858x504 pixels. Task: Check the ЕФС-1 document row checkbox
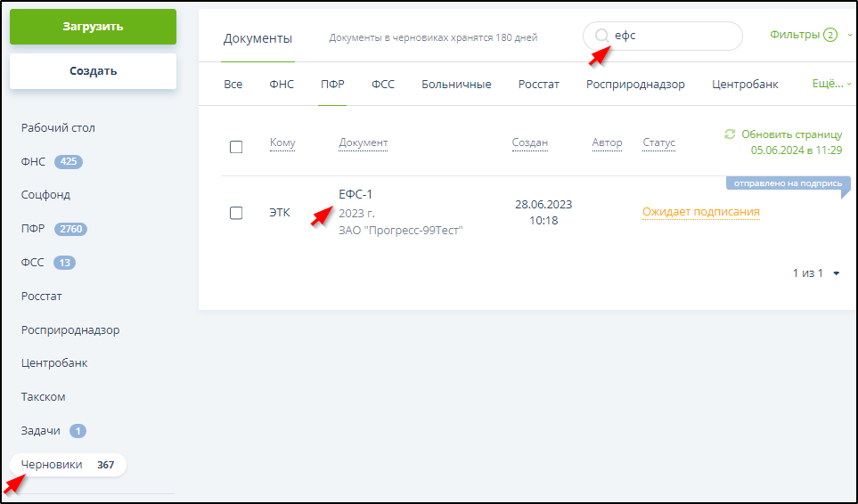pos(236,213)
